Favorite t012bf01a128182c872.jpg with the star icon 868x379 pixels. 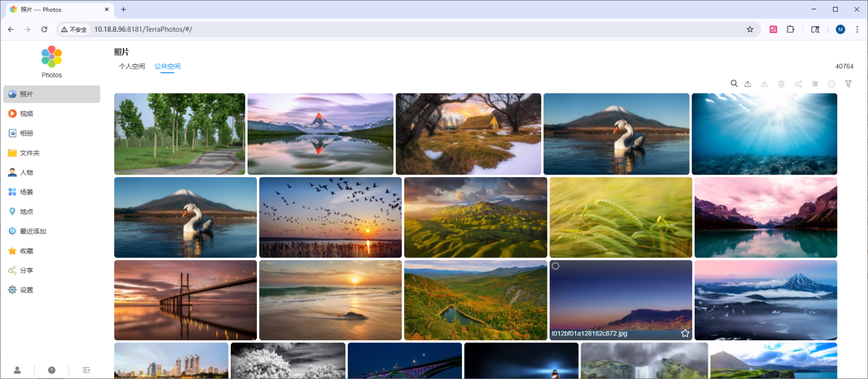click(685, 333)
